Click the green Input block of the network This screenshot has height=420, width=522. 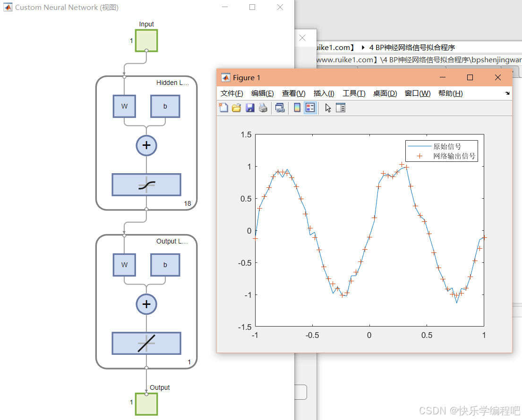point(146,41)
